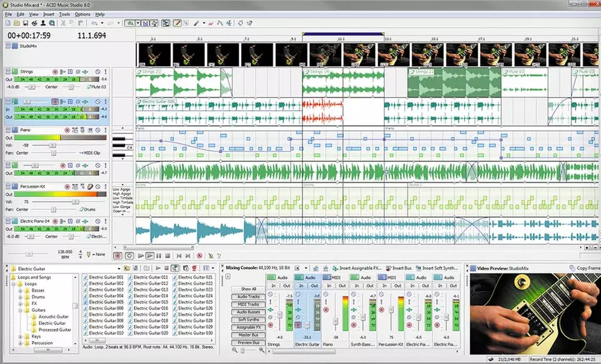Arm the Strings track for record
Image resolution: width=601 pixels, height=364 pixels.
[55, 71]
